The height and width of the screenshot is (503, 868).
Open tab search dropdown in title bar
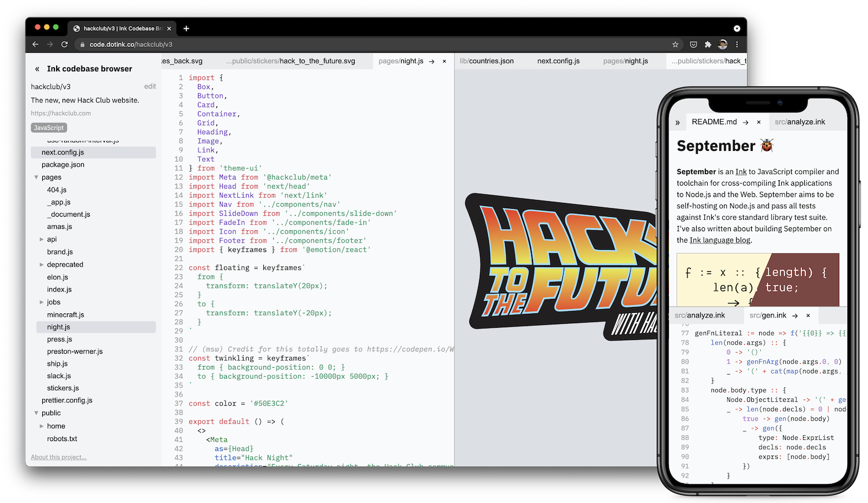(x=737, y=28)
